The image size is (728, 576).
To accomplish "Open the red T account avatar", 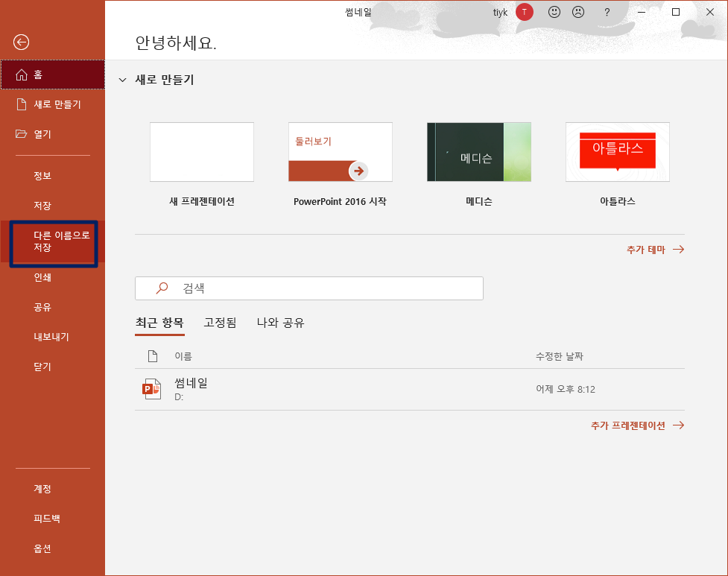I will pyautogui.click(x=524, y=12).
